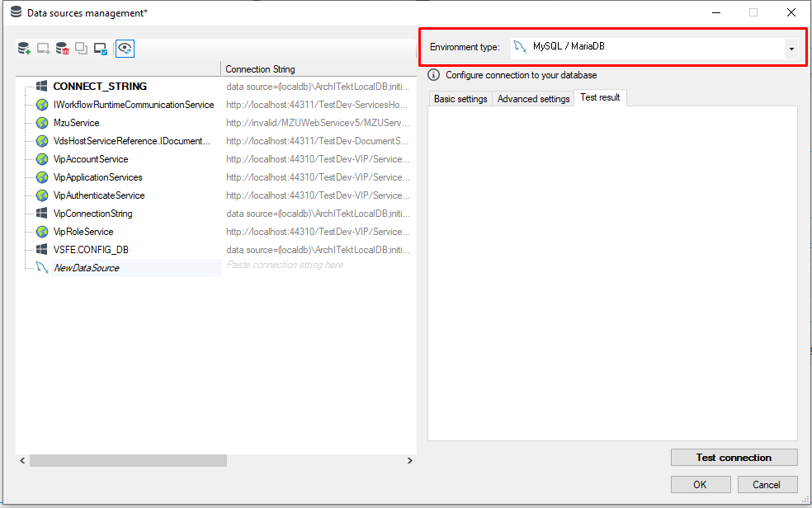Toggle the eye view switch button
Viewport: 812px width, 508px height.
click(125, 49)
